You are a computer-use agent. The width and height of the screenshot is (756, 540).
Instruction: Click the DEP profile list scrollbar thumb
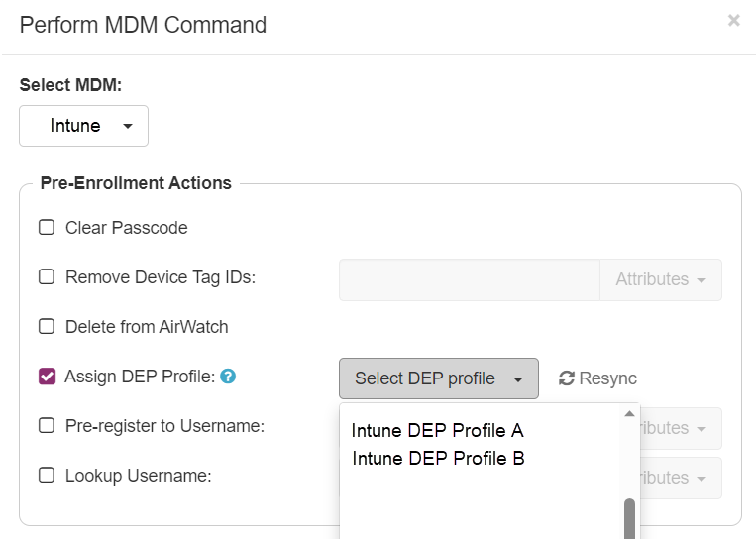[629, 519]
